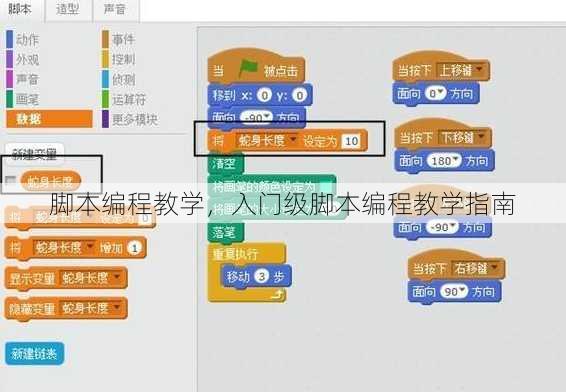The width and height of the screenshot is (566, 392).
Task: Open direction dropdown of 面向 180 block
Action: coord(456,159)
